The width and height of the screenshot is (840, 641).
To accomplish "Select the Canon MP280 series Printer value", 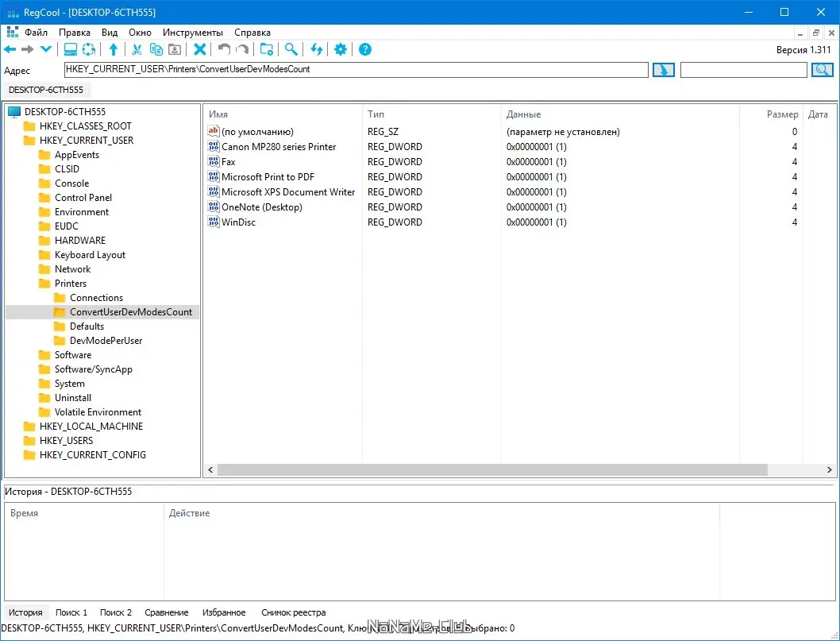I will [279, 146].
